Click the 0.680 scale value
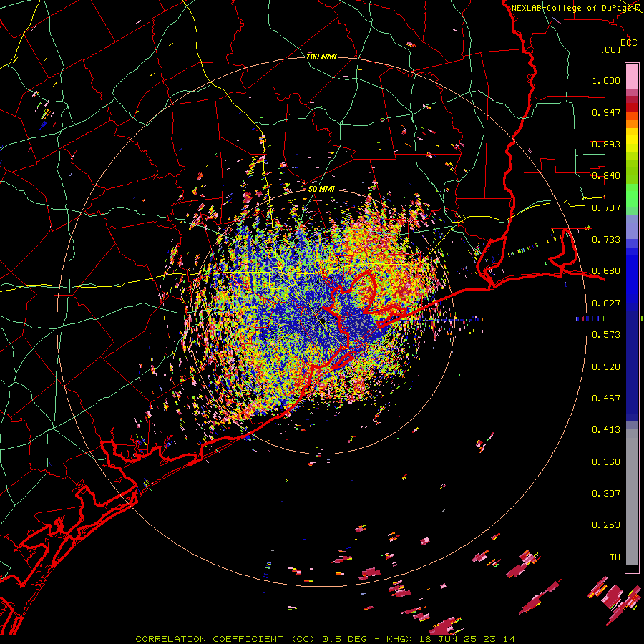Screen dimensions: 644x644 pos(606,271)
